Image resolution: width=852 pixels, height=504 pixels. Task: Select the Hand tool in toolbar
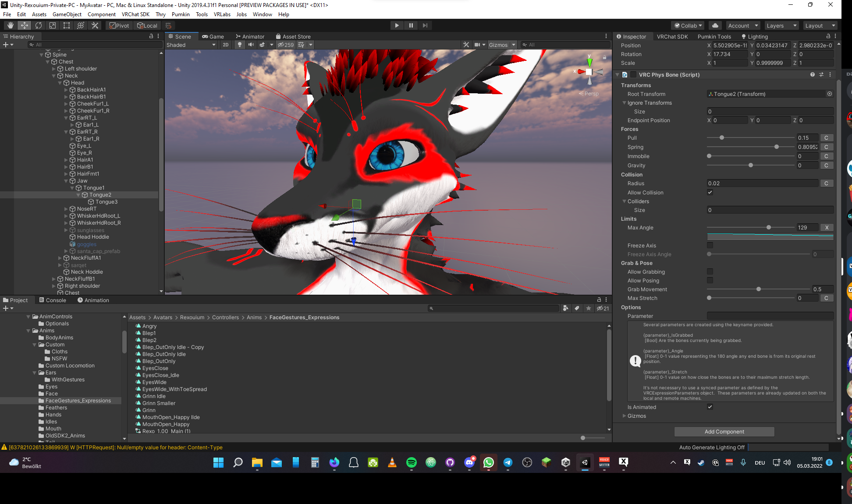tap(11, 25)
